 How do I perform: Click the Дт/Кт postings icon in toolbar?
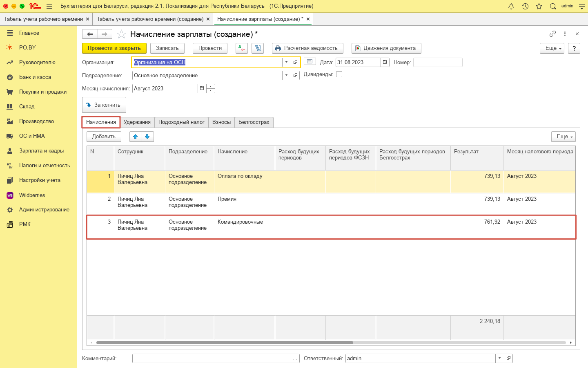(242, 48)
